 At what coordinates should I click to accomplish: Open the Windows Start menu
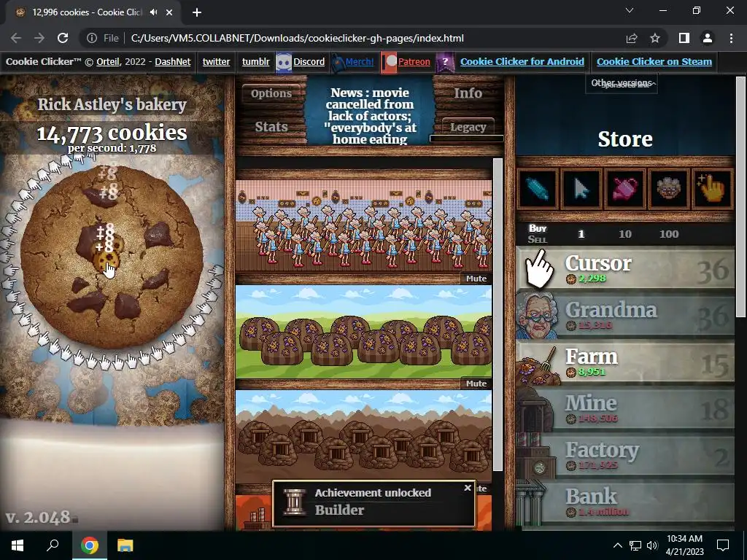(17, 545)
